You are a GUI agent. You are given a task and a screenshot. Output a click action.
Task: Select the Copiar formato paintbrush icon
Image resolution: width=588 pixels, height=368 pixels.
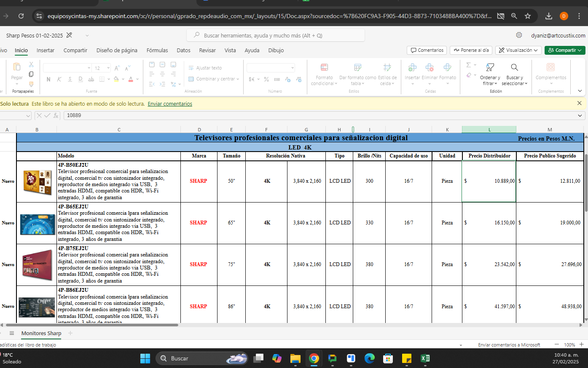click(x=31, y=84)
